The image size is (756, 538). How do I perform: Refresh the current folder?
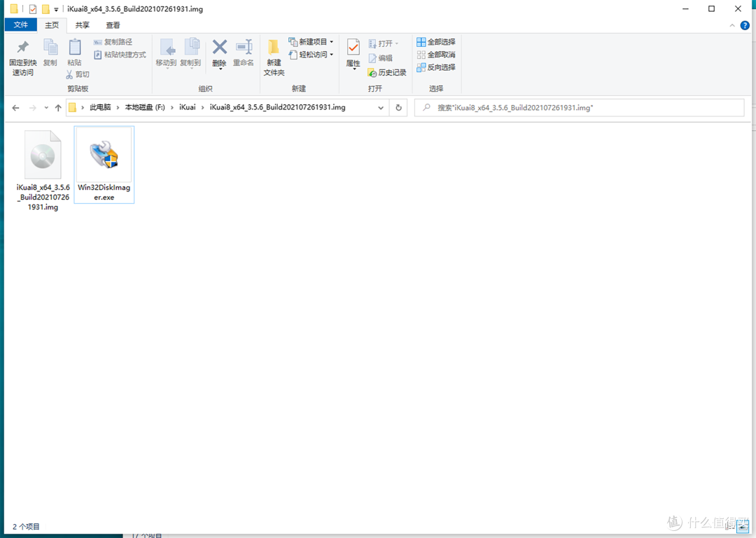(x=399, y=108)
